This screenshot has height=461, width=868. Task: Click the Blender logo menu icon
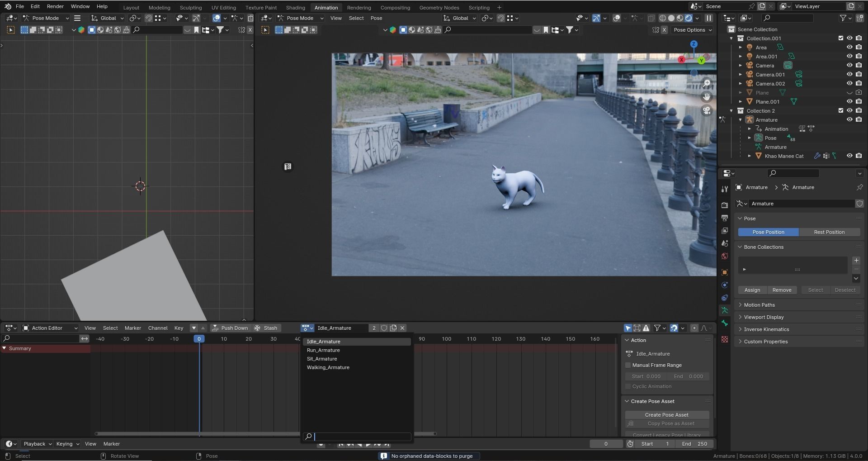(x=8, y=6)
